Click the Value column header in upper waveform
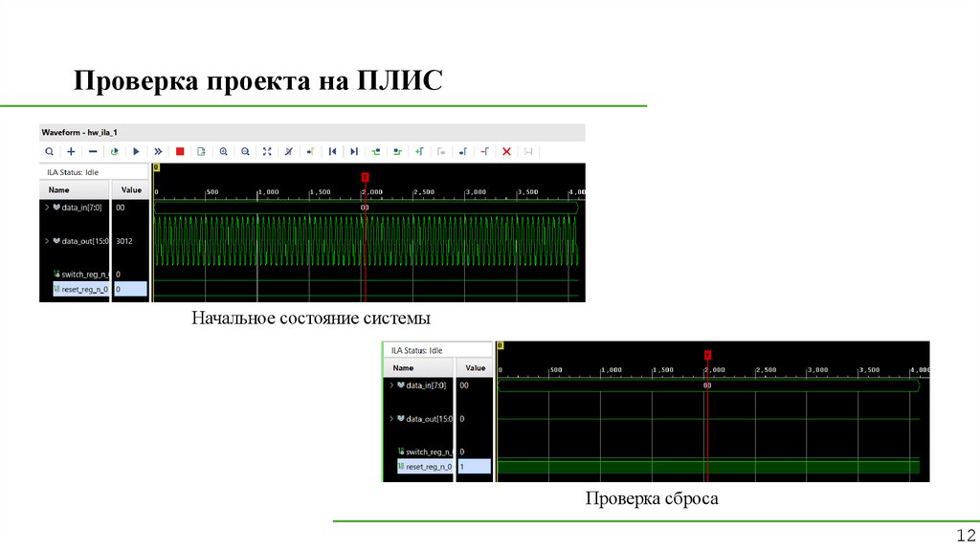 (x=130, y=190)
